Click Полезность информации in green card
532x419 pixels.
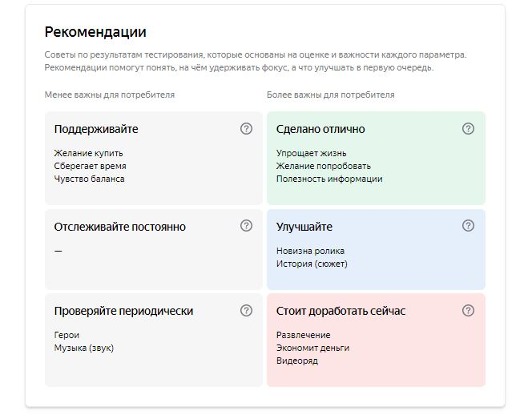pyautogui.click(x=329, y=179)
